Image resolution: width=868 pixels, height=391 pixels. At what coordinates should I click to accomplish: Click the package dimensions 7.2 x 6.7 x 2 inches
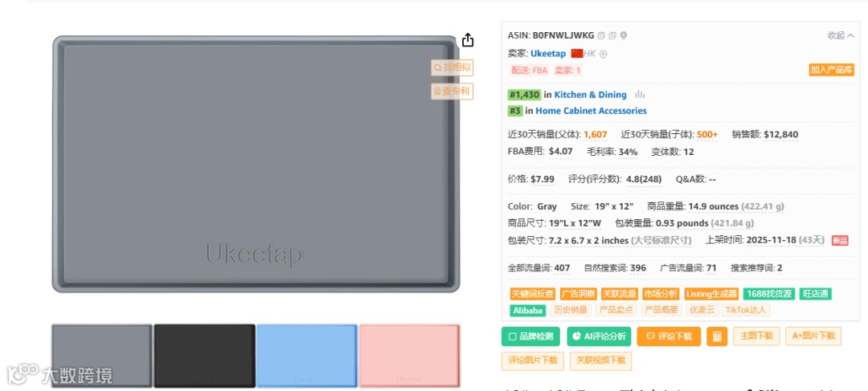(588, 241)
